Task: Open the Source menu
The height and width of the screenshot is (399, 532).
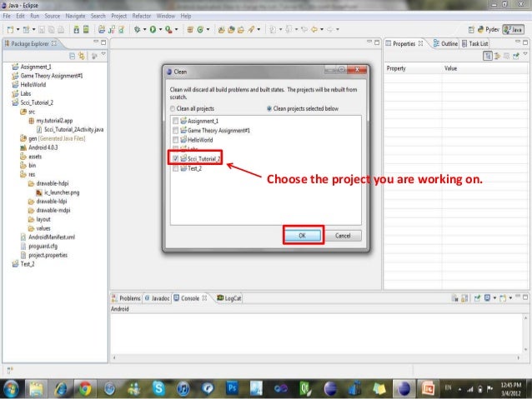Action: click(x=53, y=16)
